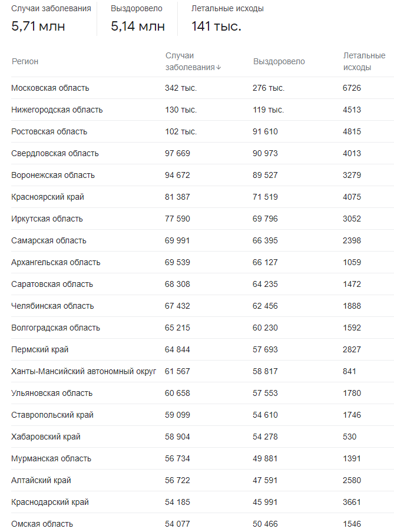The width and height of the screenshot is (394, 532).
Task: Sort table by Случаи заболевания column header
Action: coord(193,61)
